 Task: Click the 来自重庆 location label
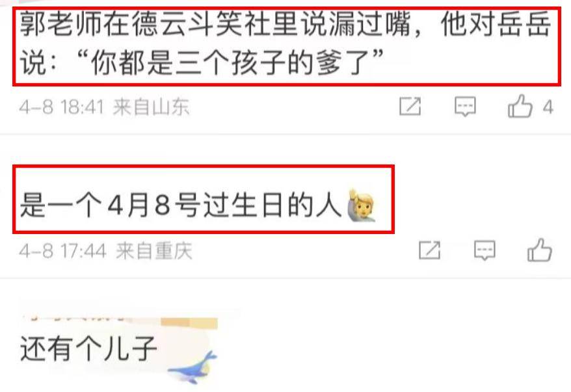click(153, 251)
